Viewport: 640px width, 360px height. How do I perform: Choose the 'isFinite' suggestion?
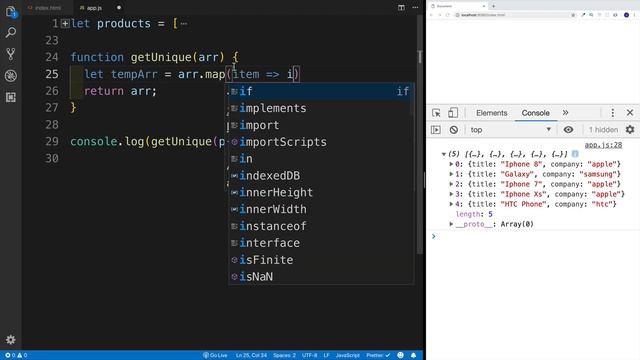click(x=321, y=260)
